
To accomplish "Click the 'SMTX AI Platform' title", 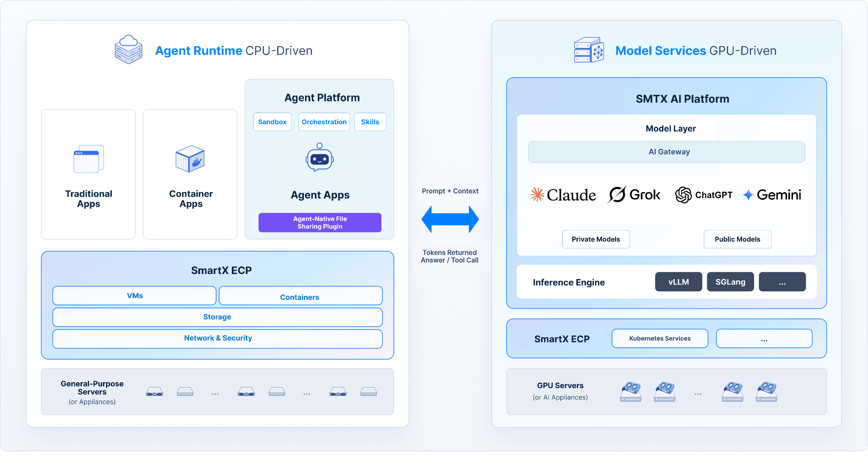I will click(x=682, y=99).
